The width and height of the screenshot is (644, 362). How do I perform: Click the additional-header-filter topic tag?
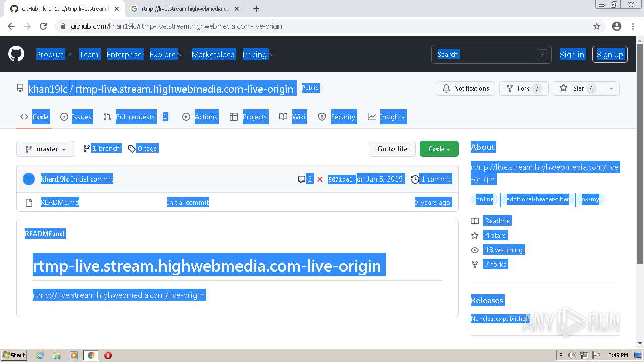click(x=537, y=199)
